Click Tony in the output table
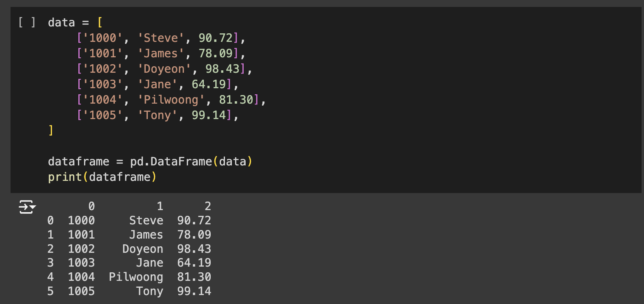Image resolution: width=644 pixels, height=304 pixels. point(149,291)
